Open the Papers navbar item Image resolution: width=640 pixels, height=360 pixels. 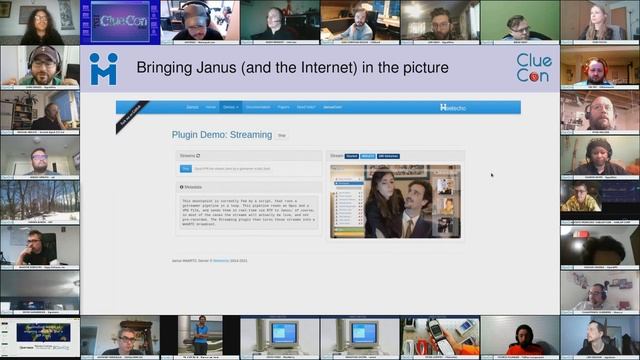click(x=283, y=107)
